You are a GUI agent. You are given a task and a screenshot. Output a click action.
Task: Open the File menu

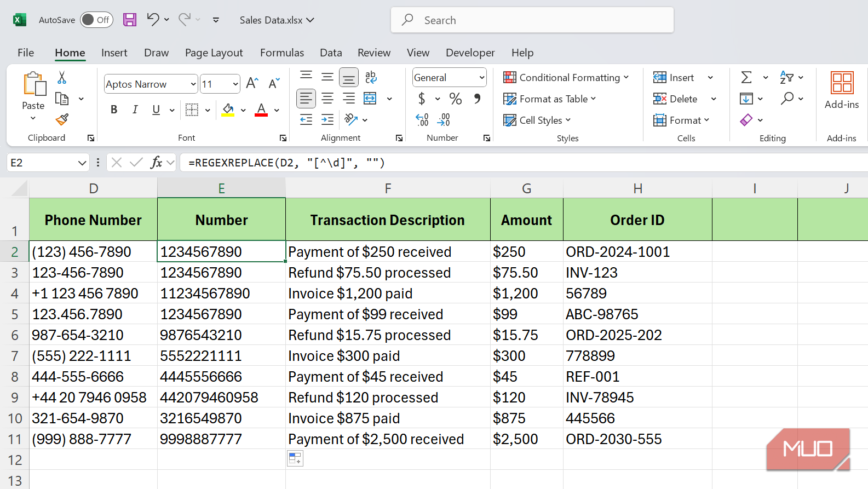(x=26, y=53)
